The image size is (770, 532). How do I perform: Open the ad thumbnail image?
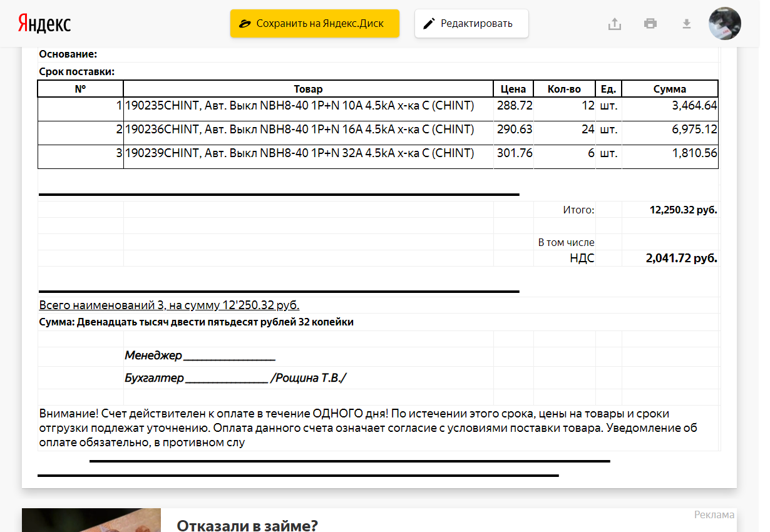pos(91,520)
